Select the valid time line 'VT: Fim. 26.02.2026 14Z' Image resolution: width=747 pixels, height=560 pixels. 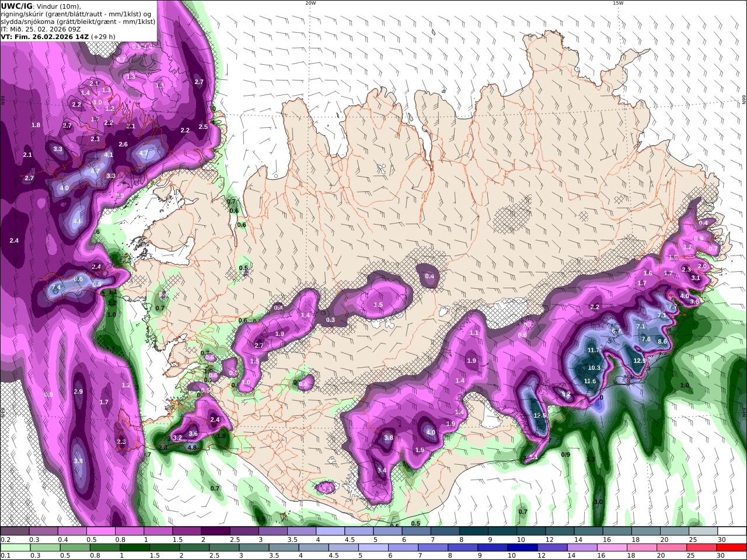[x=45, y=37]
